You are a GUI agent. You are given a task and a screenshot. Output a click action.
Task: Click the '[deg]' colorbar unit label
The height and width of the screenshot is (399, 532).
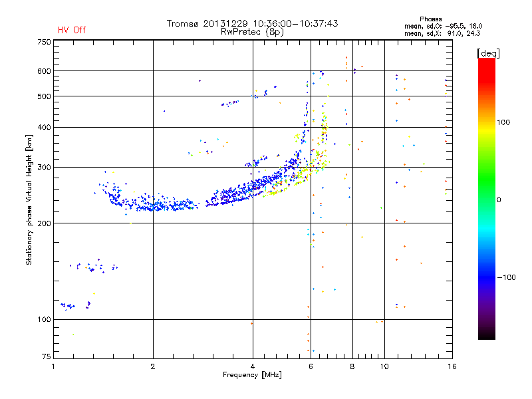[488, 53]
